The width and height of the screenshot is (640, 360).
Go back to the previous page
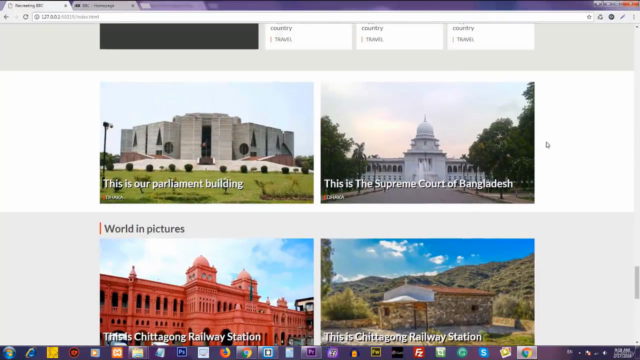(x=6, y=17)
